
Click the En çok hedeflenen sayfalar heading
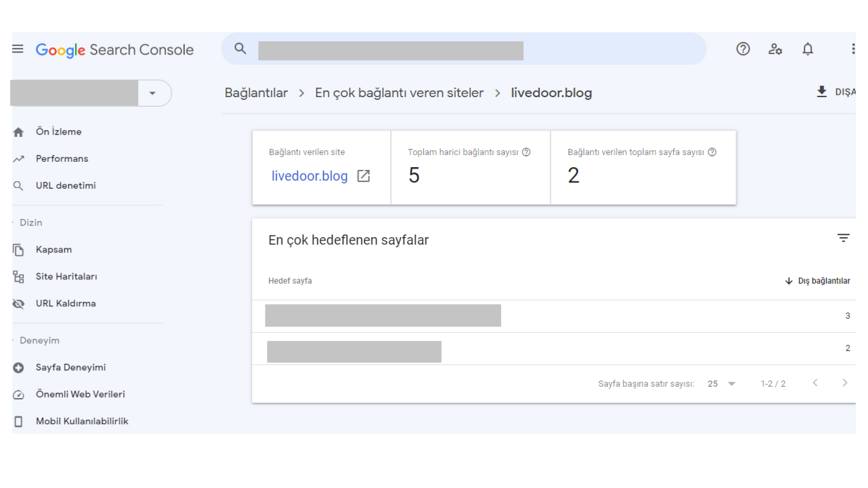[348, 240]
